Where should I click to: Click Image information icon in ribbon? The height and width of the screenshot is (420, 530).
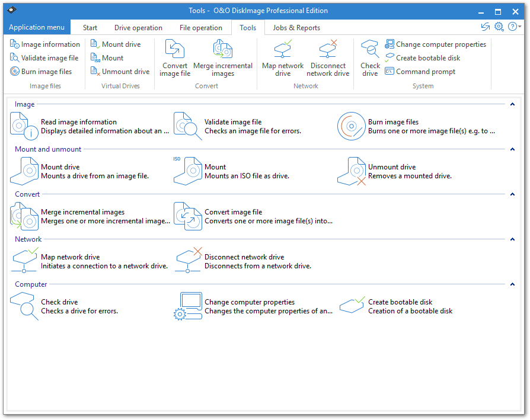click(15, 44)
